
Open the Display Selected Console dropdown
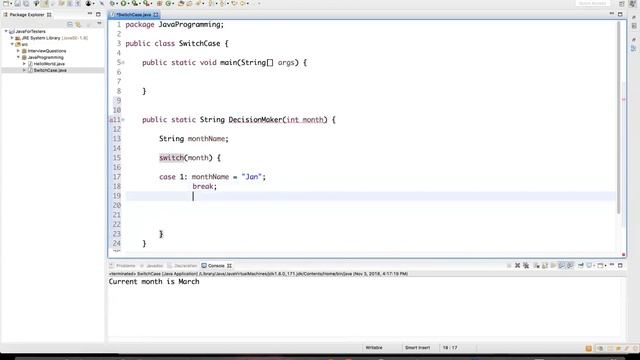[594, 265]
